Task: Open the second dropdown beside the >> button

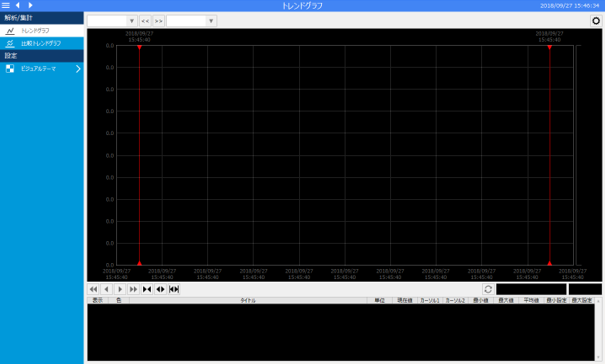Action: [191, 21]
